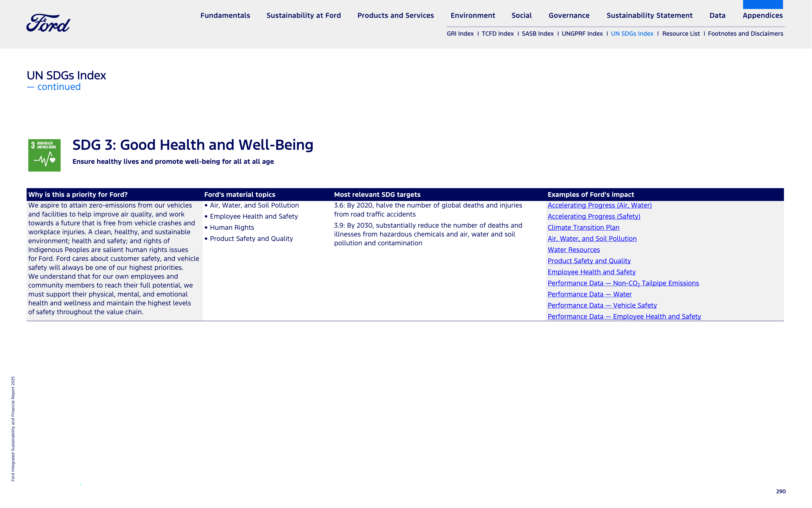Screen dimensions: 812x508
Task: Open Performance Data Non-CO2 Tailpipe Emissions
Action: pyautogui.click(x=623, y=283)
